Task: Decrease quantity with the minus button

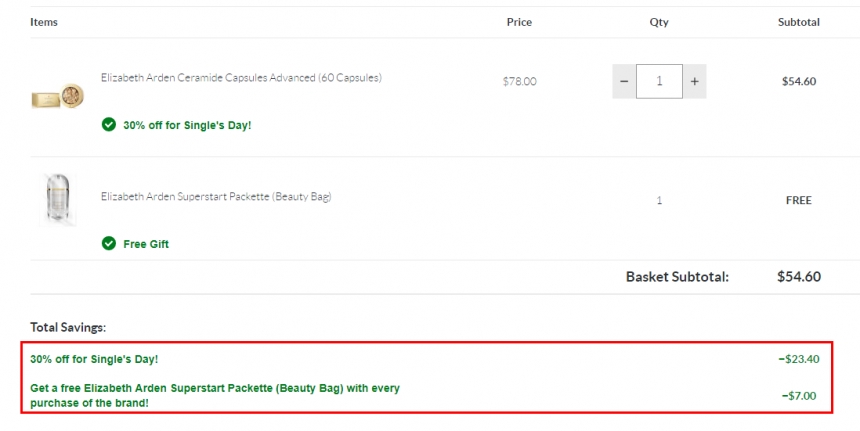Action: point(624,82)
